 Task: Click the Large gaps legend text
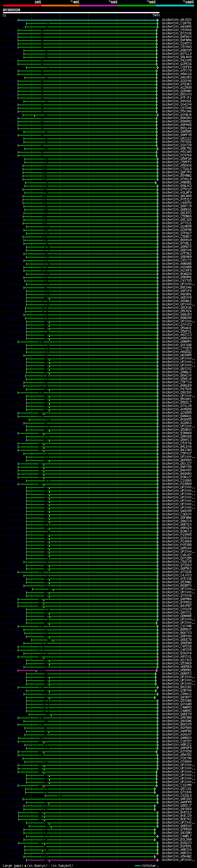click(13, 866)
